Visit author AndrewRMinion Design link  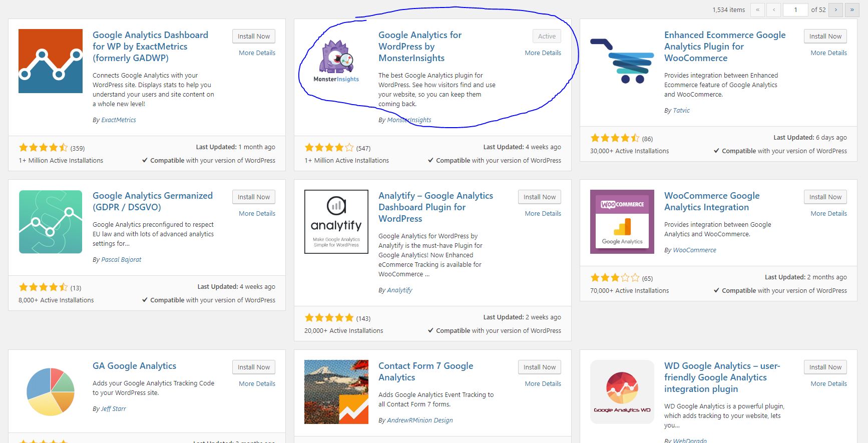point(419,420)
